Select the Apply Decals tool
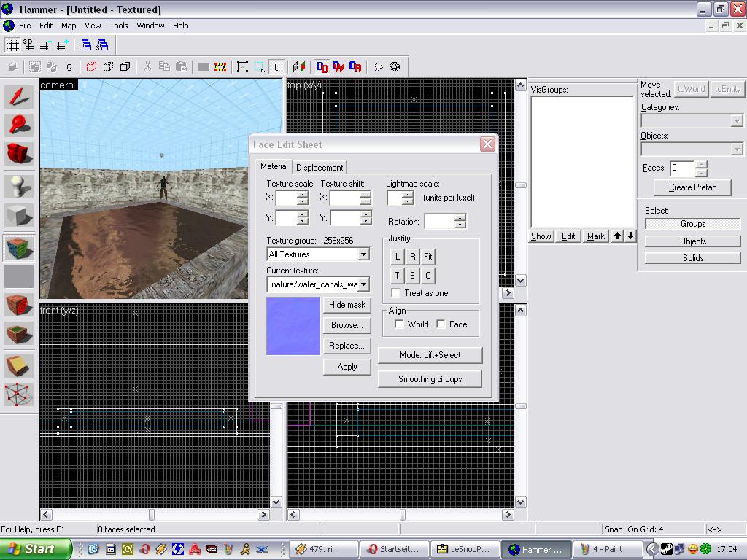This screenshot has width=747, height=560. point(19,305)
